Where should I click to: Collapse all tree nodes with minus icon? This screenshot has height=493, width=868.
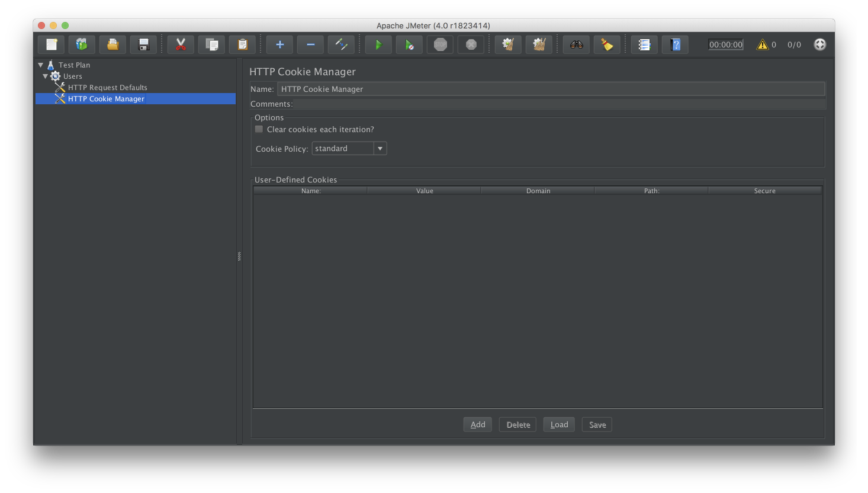click(x=310, y=44)
